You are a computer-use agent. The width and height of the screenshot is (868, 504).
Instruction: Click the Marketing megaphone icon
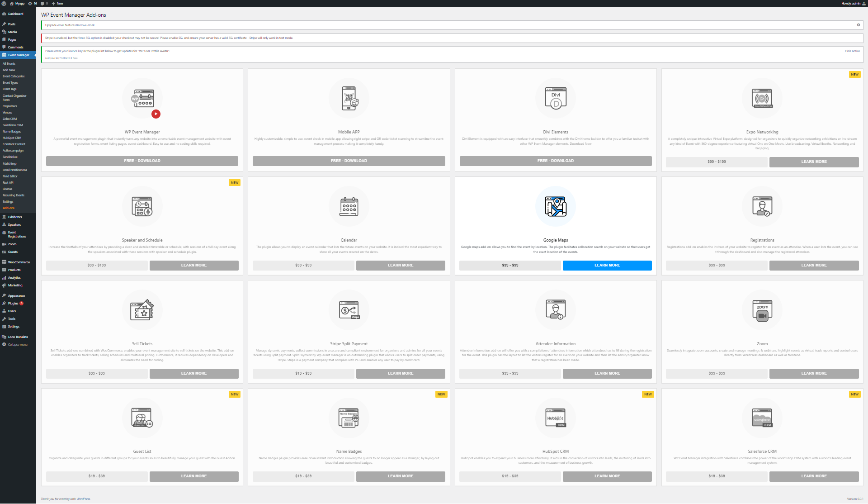coord(4,285)
